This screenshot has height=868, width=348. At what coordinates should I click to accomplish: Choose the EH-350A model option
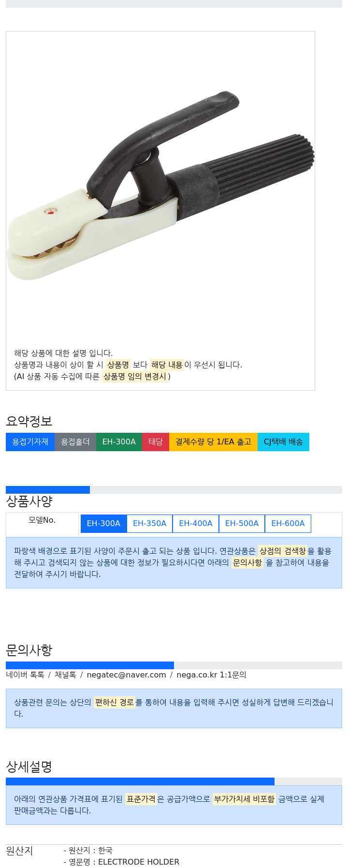(x=149, y=524)
